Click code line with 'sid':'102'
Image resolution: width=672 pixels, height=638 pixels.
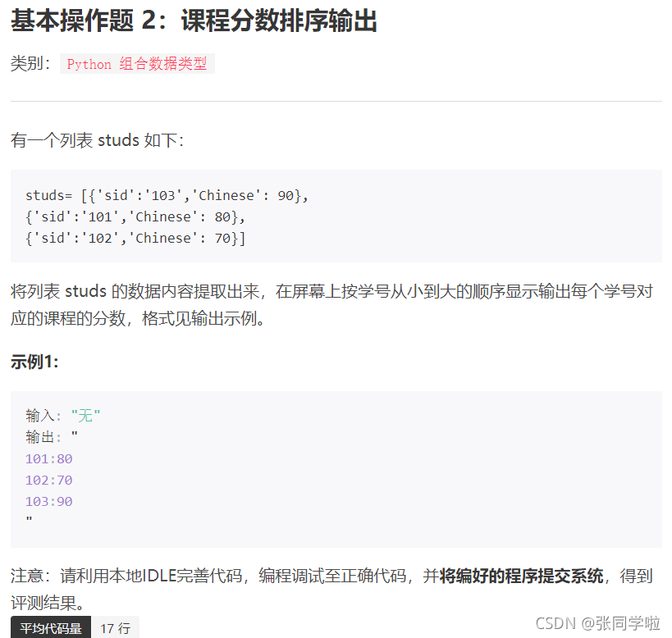(x=135, y=239)
